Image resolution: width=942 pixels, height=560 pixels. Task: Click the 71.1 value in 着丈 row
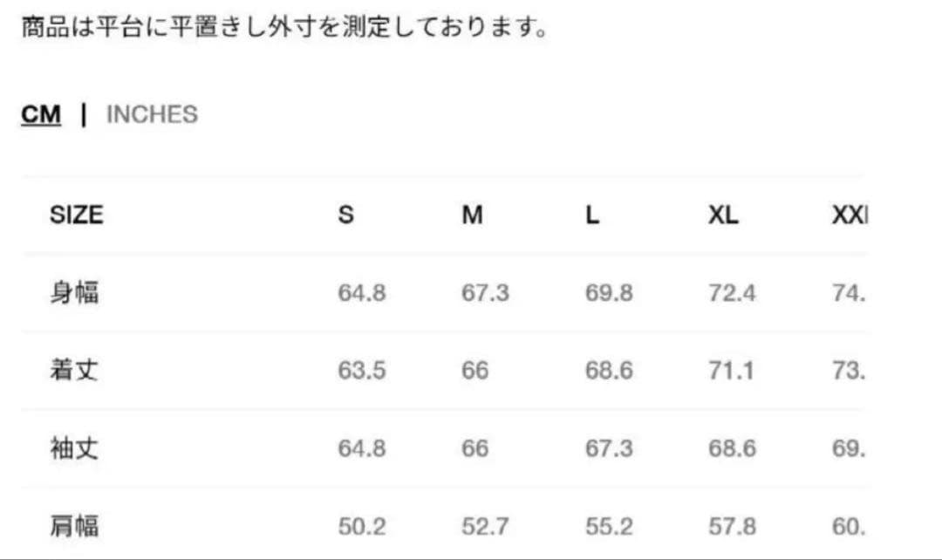pyautogui.click(x=731, y=371)
